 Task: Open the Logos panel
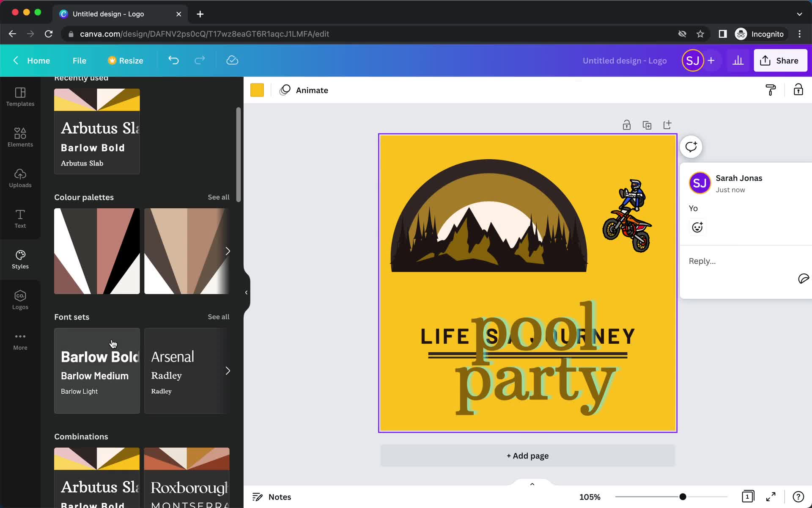point(20,300)
